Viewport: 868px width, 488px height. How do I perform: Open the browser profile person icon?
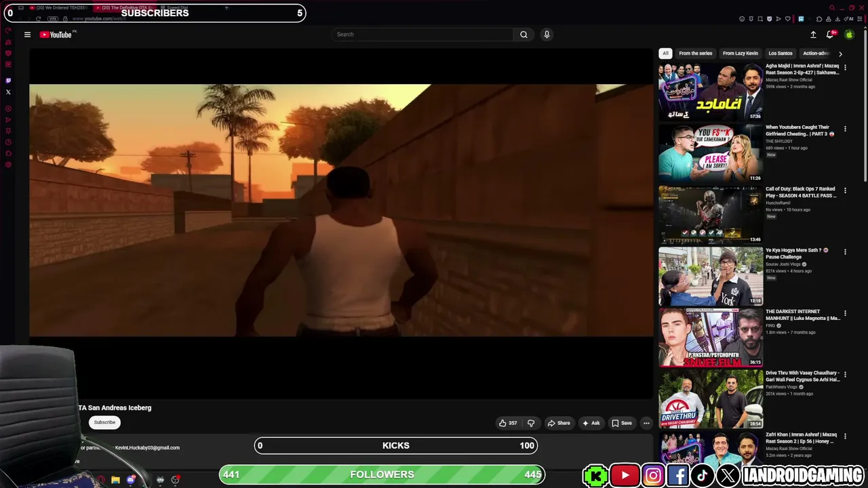point(829,19)
